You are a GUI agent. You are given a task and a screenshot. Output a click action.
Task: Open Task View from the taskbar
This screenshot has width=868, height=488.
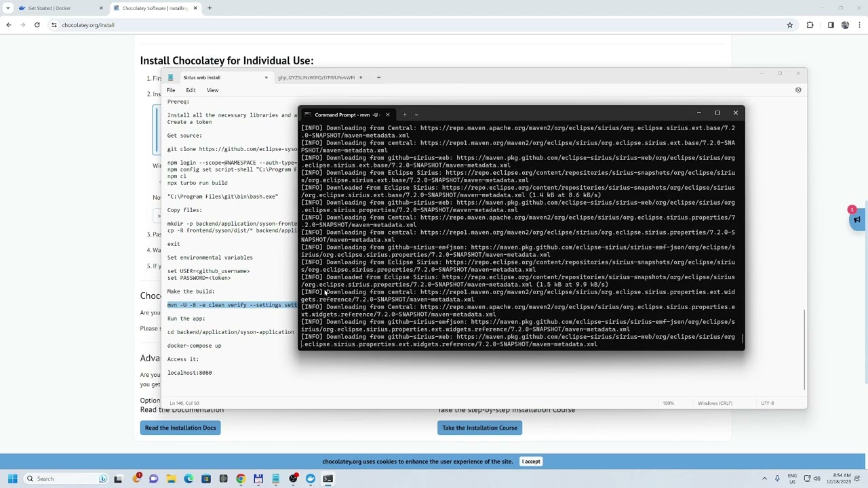118,479
